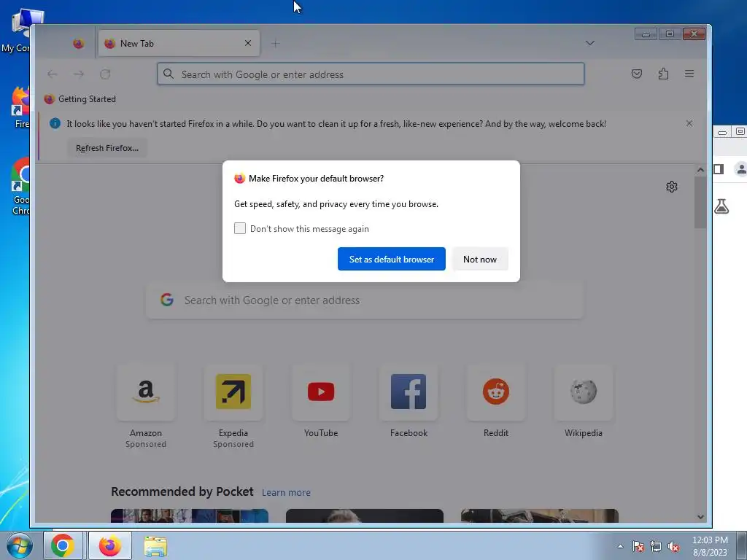Open the Windows Start button

[20, 545]
